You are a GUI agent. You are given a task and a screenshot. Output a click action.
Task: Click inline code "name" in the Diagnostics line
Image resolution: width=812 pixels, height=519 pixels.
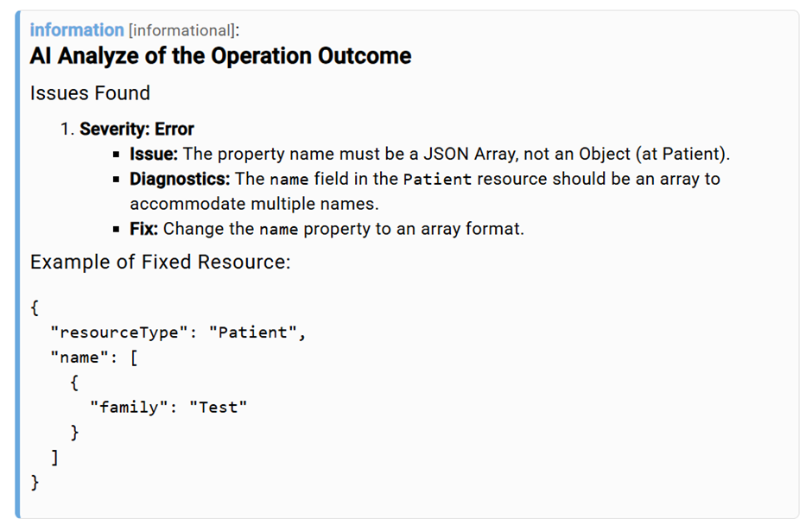coord(287,180)
